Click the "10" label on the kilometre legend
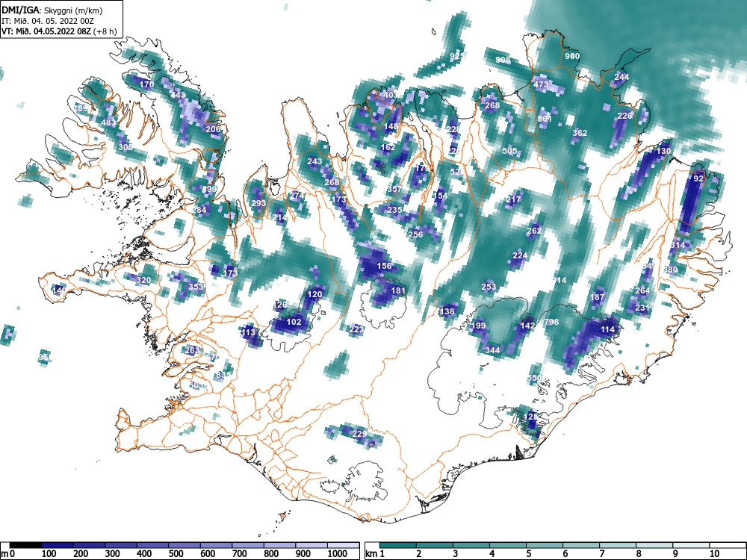 click(714, 554)
